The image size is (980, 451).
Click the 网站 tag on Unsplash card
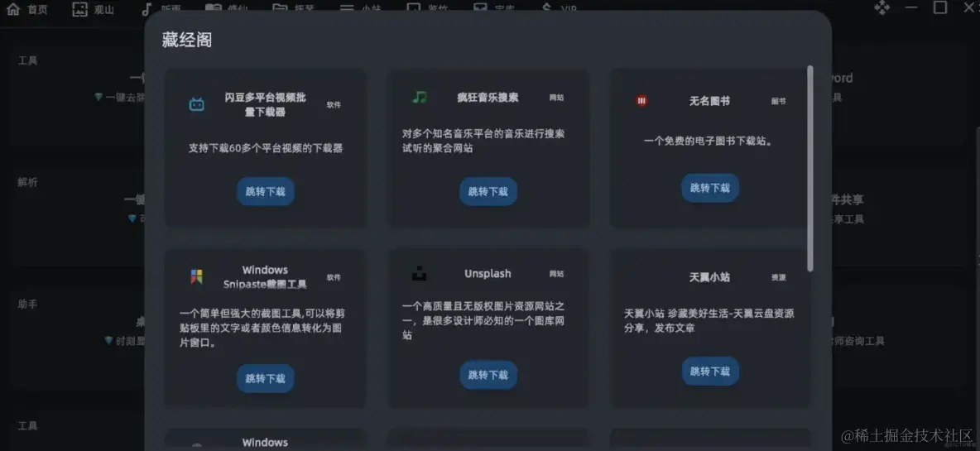(556, 274)
